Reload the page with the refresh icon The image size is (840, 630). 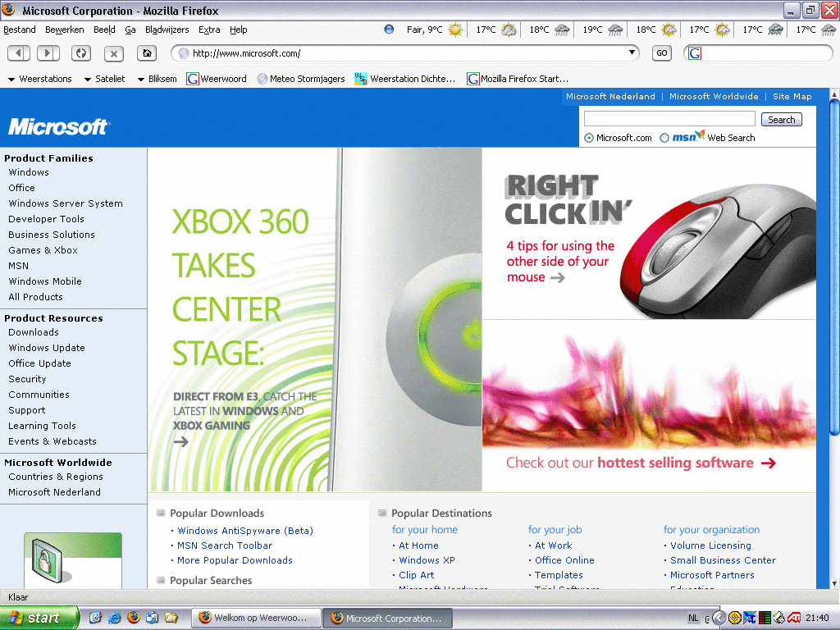click(81, 53)
